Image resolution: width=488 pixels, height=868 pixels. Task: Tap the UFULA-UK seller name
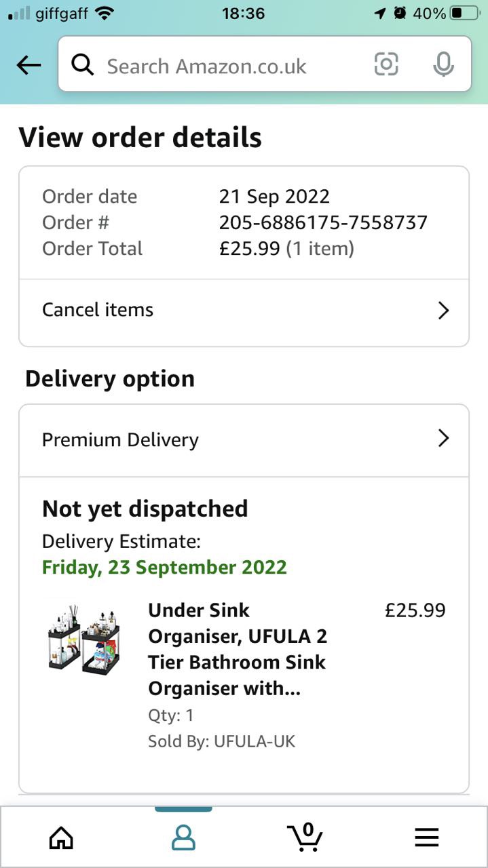255,741
